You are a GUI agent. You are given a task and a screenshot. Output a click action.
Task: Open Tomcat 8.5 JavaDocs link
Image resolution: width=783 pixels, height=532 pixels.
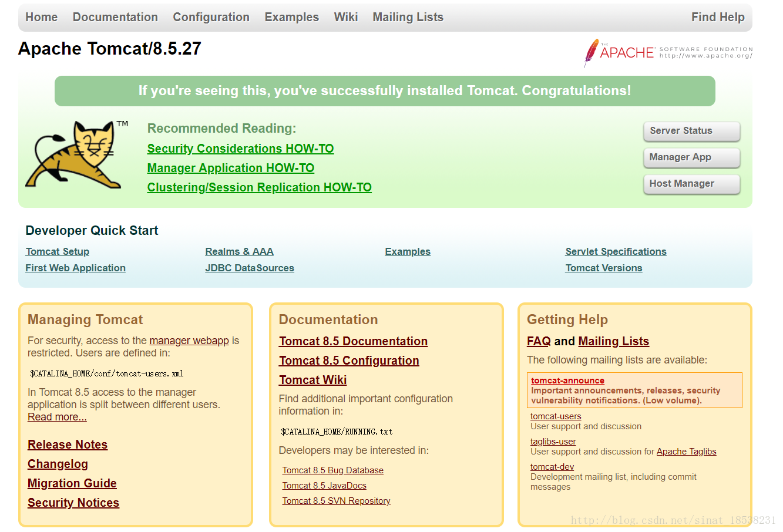pos(324,486)
